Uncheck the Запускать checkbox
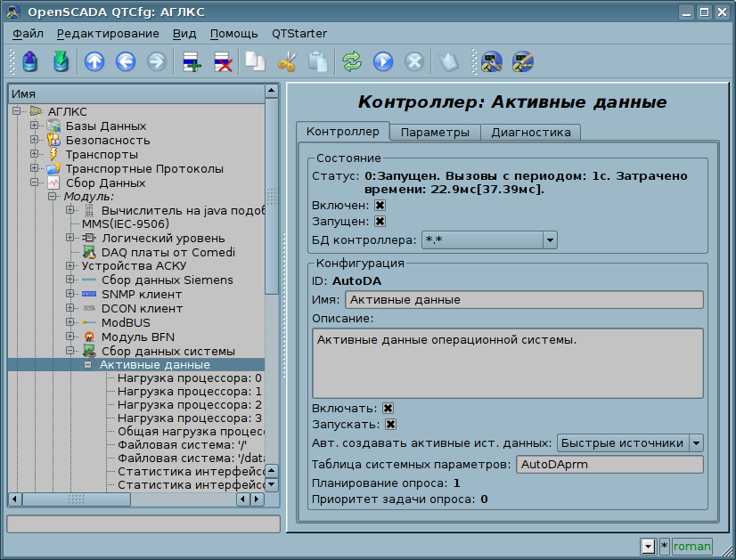736x560 pixels. coord(390,425)
